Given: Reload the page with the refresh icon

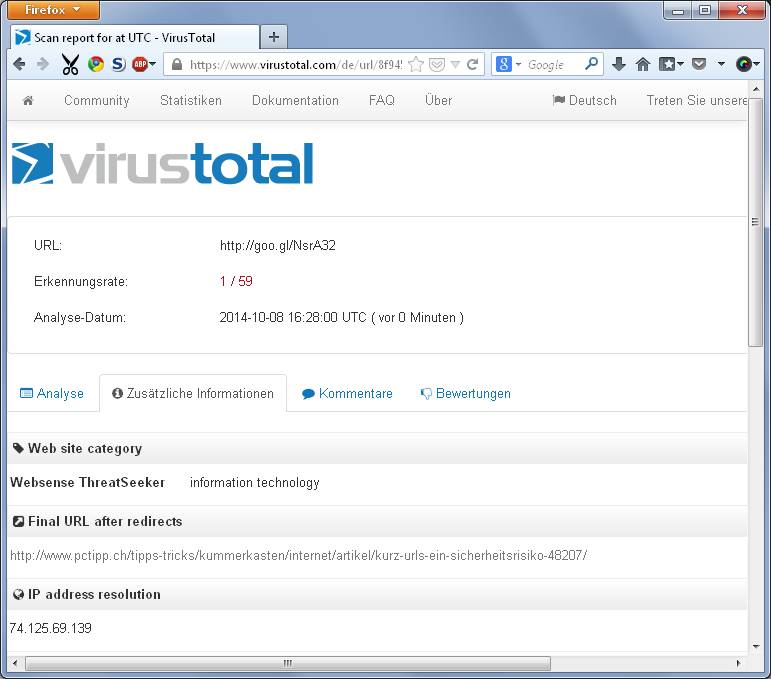Looking at the screenshot, I should [x=473, y=64].
